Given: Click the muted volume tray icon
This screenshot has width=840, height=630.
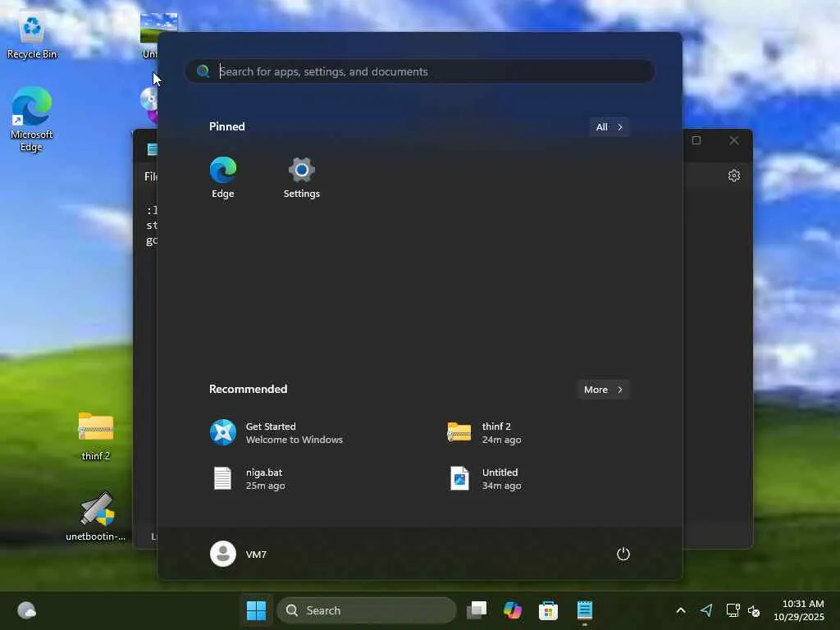Looking at the screenshot, I should pyautogui.click(x=754, y=610).
